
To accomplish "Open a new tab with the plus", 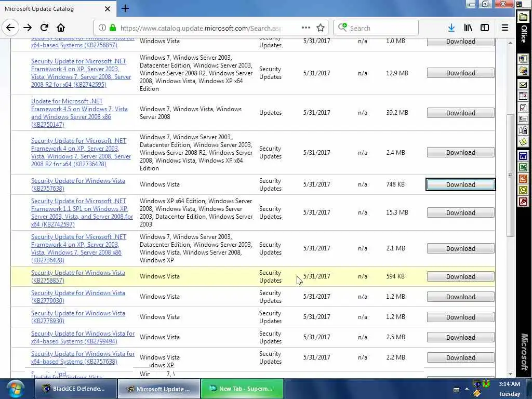I will click(x=125, y=8).
